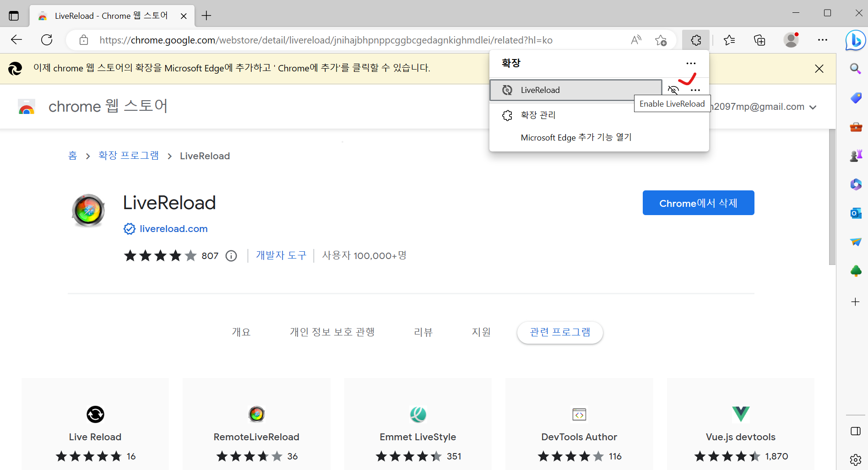Open tab actions menu button
The image size is (868, 470).
14,16
